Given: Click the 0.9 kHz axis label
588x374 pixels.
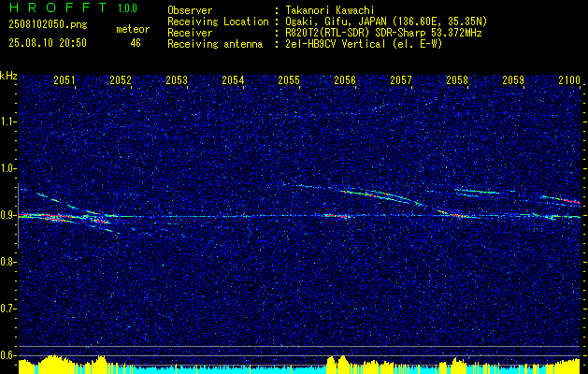Looking at the screenshot, I should tap(7, 215).
